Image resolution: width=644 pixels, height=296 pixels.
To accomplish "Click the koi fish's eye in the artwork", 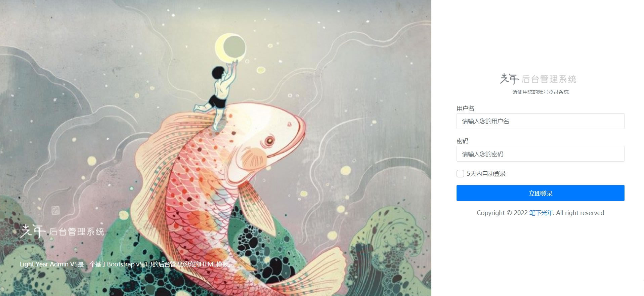I will pyautogui.click(x=269, y=141).
